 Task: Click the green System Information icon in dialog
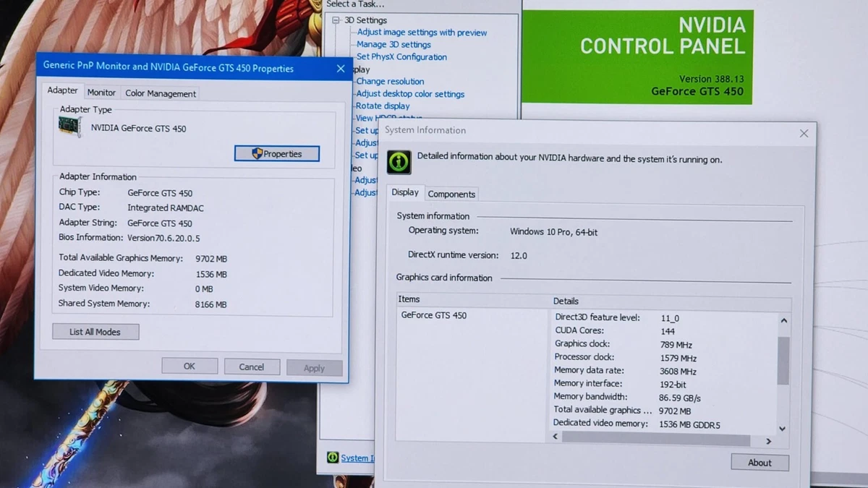(399, 161)
